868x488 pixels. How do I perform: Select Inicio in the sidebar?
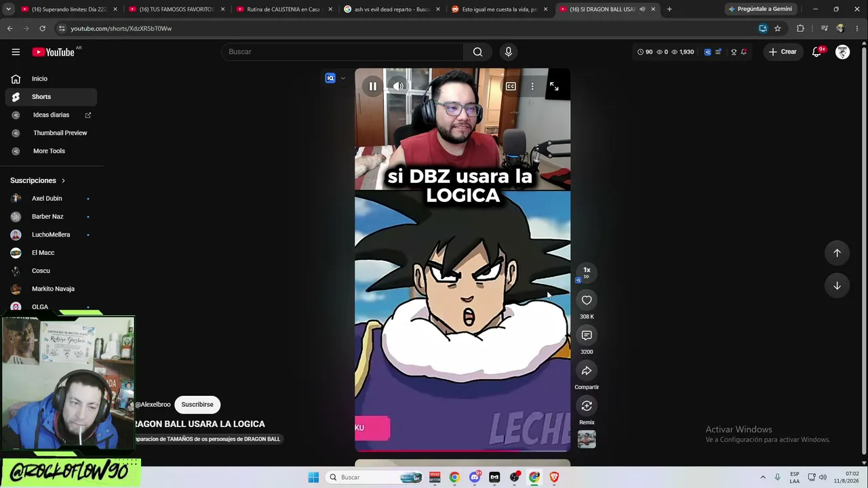(51, 79)
